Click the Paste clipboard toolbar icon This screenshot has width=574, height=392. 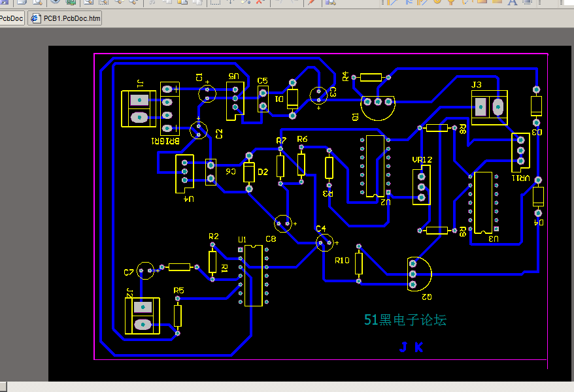click(182, 2)
